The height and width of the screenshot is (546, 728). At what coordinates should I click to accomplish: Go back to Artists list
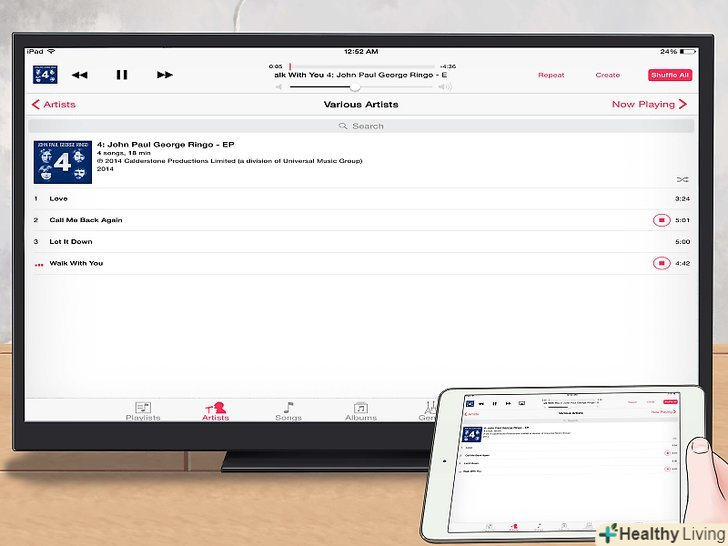point(54,104)
